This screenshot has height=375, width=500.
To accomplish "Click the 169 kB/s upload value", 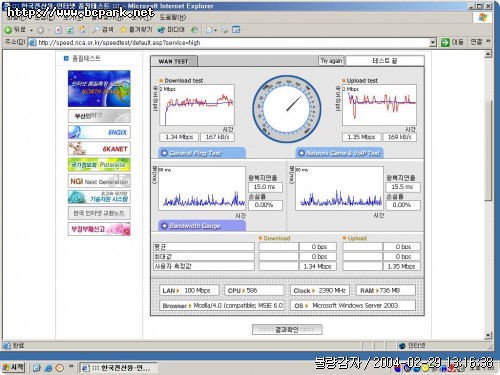I will (x=400, y=137).
